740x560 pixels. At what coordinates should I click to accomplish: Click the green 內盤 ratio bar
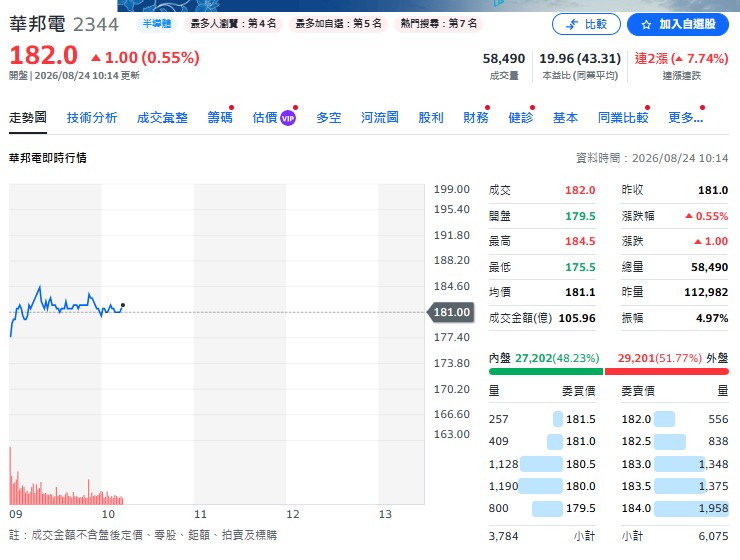click(546, 372)
